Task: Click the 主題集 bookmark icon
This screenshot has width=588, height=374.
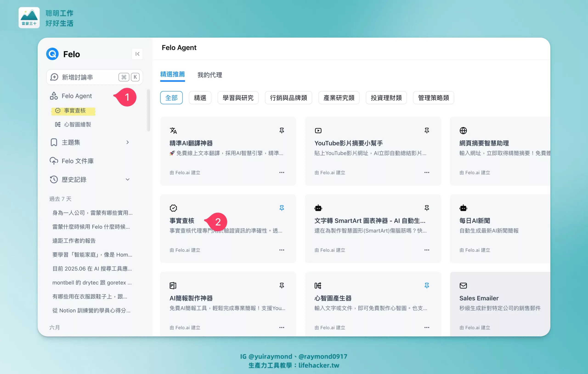Action: point(54,142)
